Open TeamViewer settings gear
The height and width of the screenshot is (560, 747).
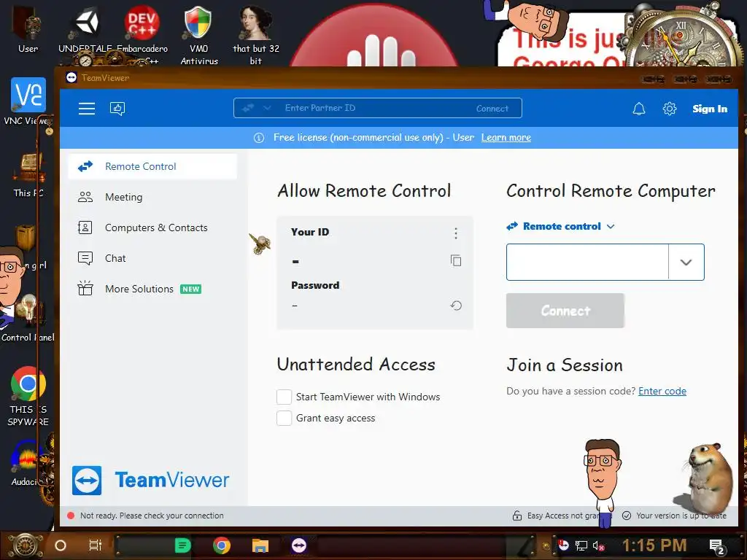(670, 109)
